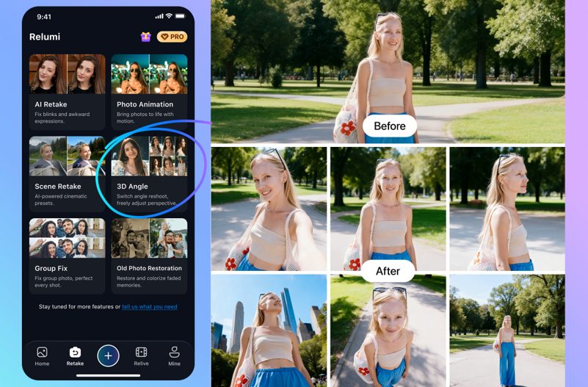Switch to the Relive tab icon

[x=141, y=353]
